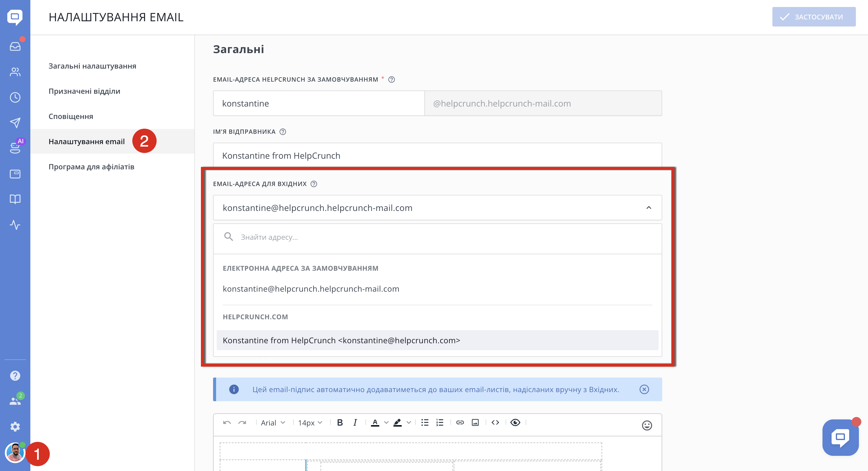Select Konstantine from HelpCrunch konstantine@helpcrunch.com option
The image size is (868, 471).
(x=437, y=340)
